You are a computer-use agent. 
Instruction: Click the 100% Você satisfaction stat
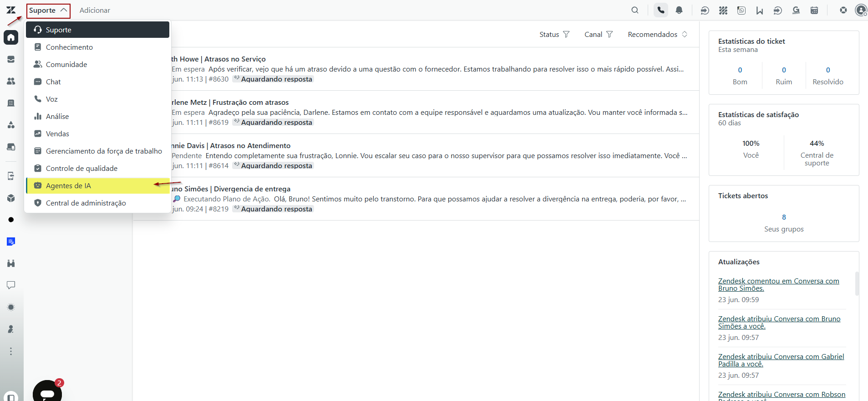(751, 149)
